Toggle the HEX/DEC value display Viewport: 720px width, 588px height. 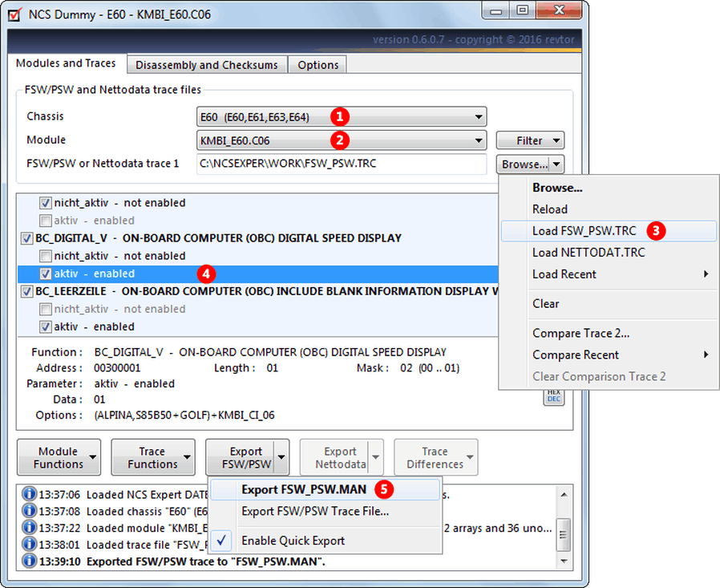(x=553, y=395)
